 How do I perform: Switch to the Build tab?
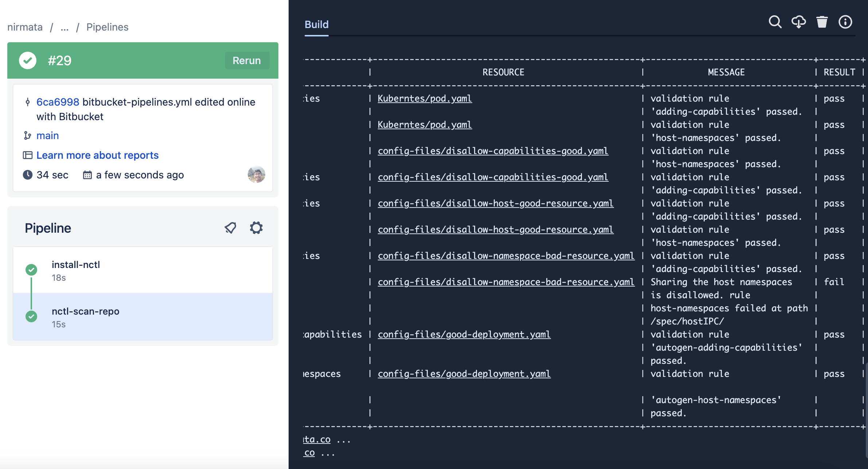point(317,24)
